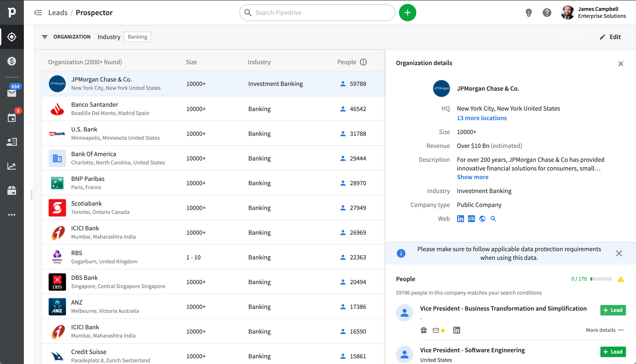Select the Banking industry filter tag

click(137, 37)
